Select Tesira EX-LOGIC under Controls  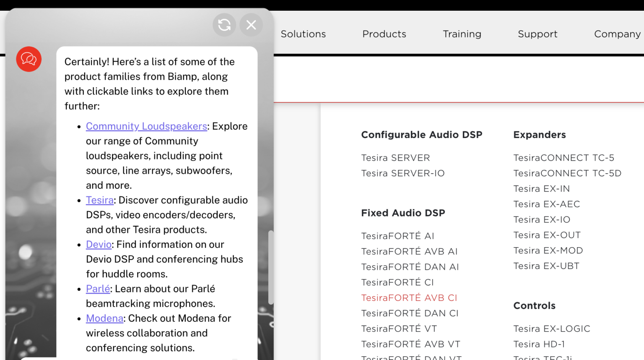tap(551, 329)
